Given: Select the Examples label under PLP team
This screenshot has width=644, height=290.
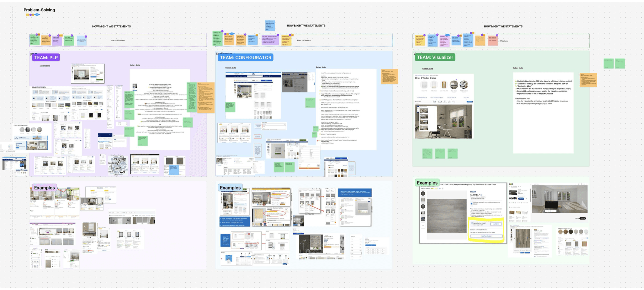Looking at the screenshot, I should coord(44,188).
